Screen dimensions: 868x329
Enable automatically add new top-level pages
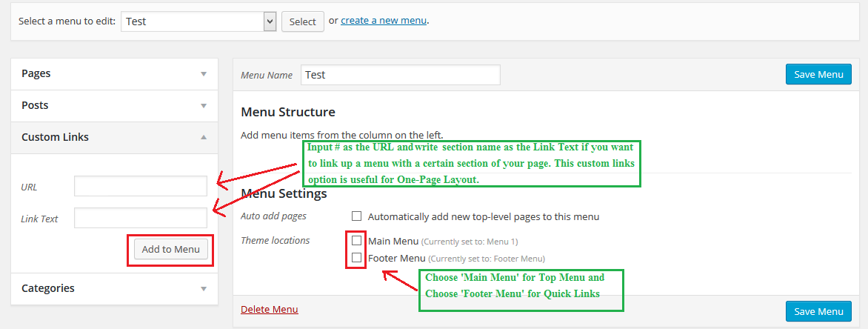(357, 216)
